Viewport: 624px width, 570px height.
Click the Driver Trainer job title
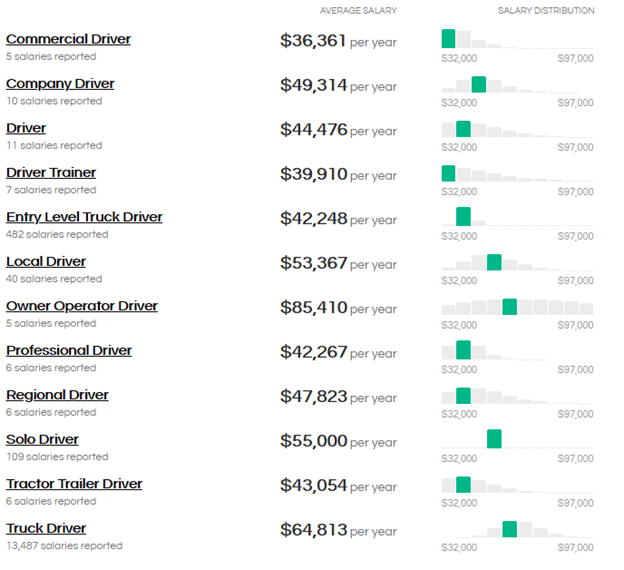[x=51, y=172]
